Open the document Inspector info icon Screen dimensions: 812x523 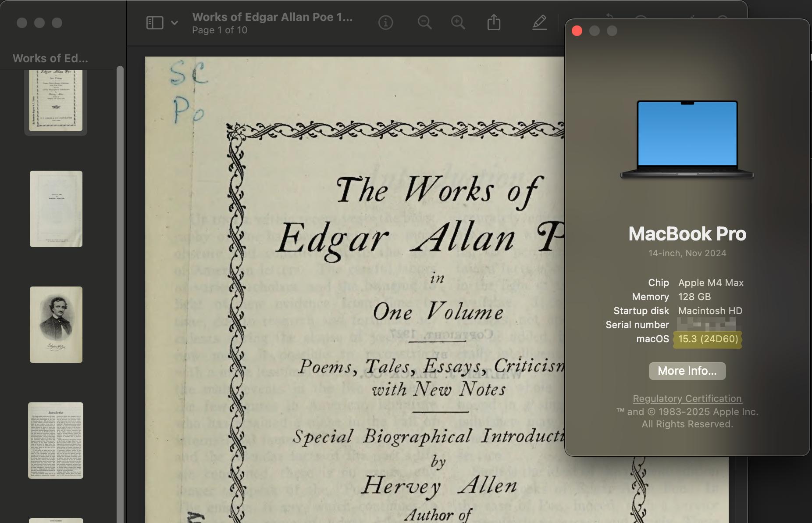pyautogui.click(x=385, y=22)
